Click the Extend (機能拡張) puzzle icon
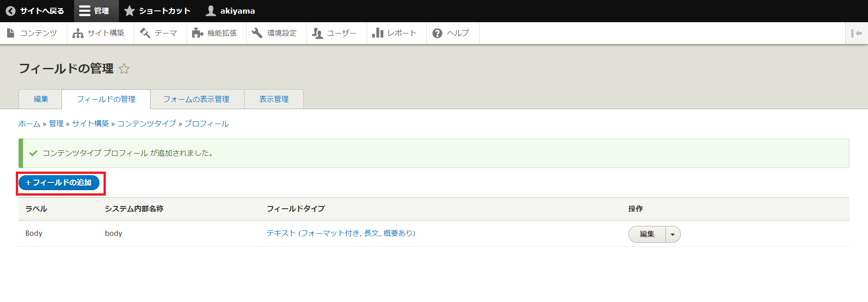Screen dimensions: 868x302 pos(197,33)
